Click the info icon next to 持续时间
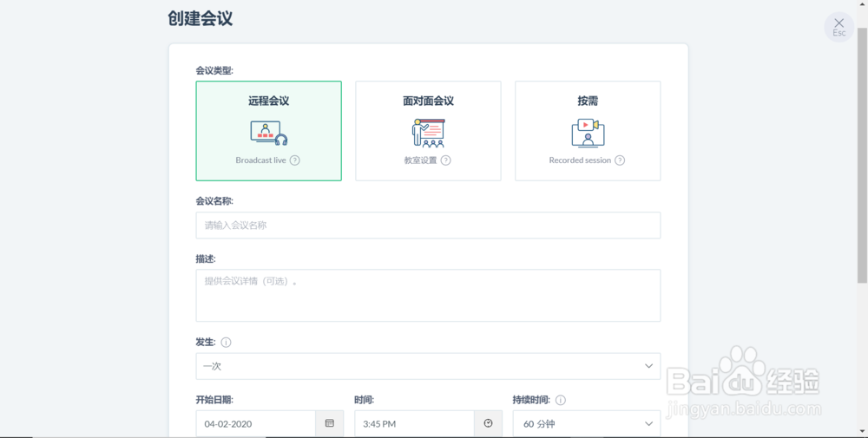Image resolution: width=868 pixels, height=438 pixels. [x=560, y=400]
